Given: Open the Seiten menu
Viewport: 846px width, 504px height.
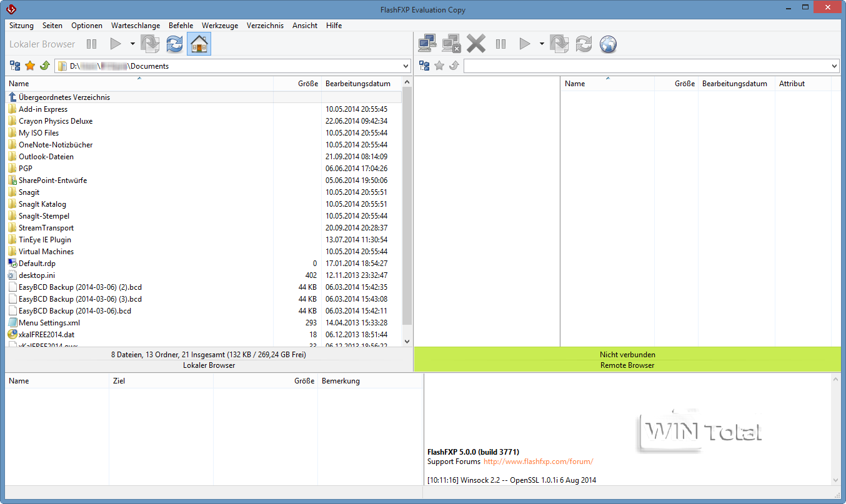Looking at the screenshot, I should (52, 26).
